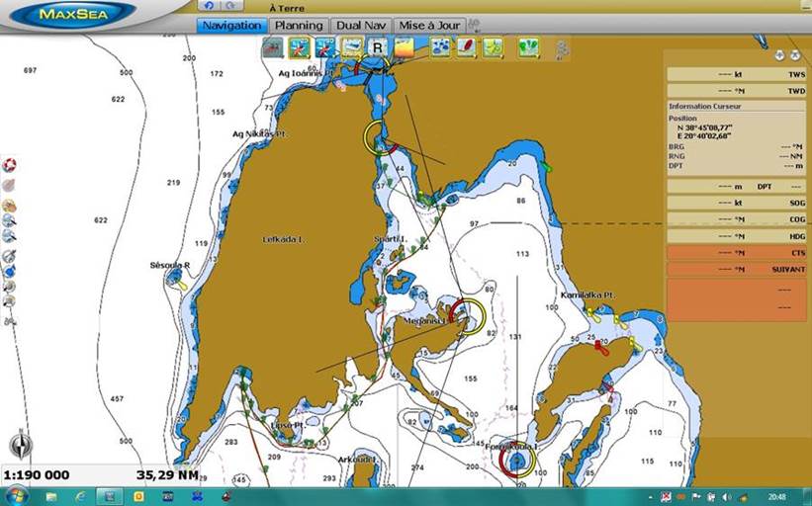Click the redo arrow button

point(229,6)
